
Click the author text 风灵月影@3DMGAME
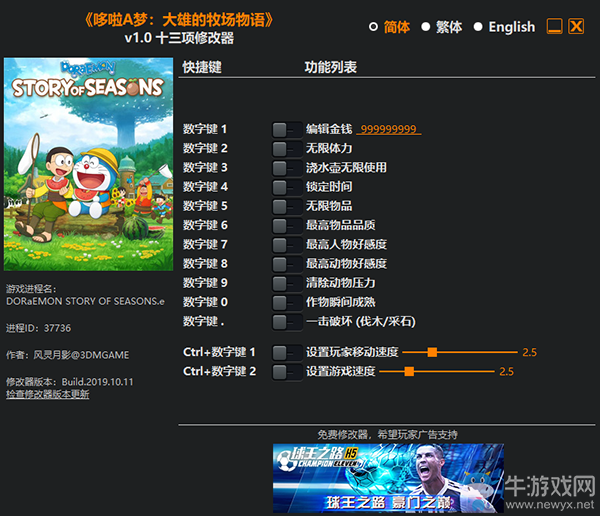[x=81, y=355]
